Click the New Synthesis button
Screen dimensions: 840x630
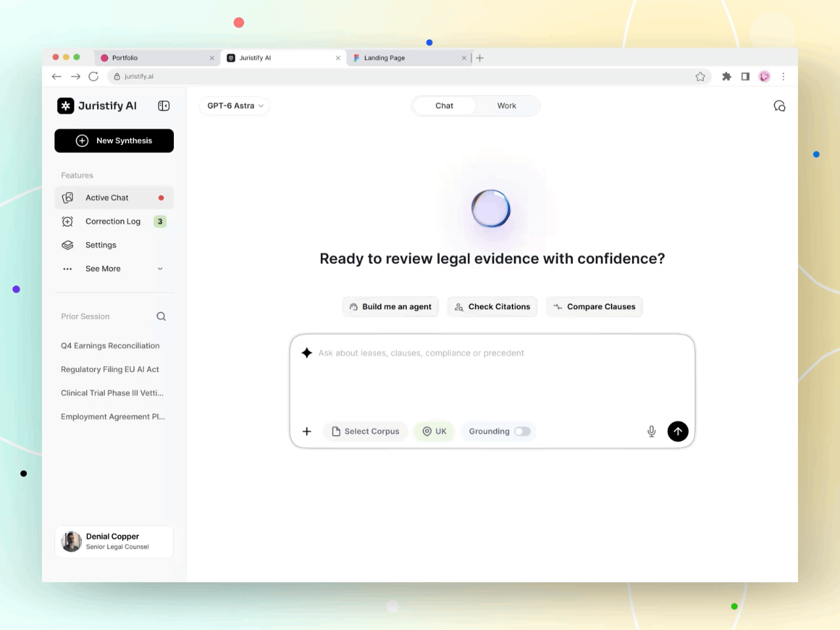pyautogui.click(x=114, y=140)
